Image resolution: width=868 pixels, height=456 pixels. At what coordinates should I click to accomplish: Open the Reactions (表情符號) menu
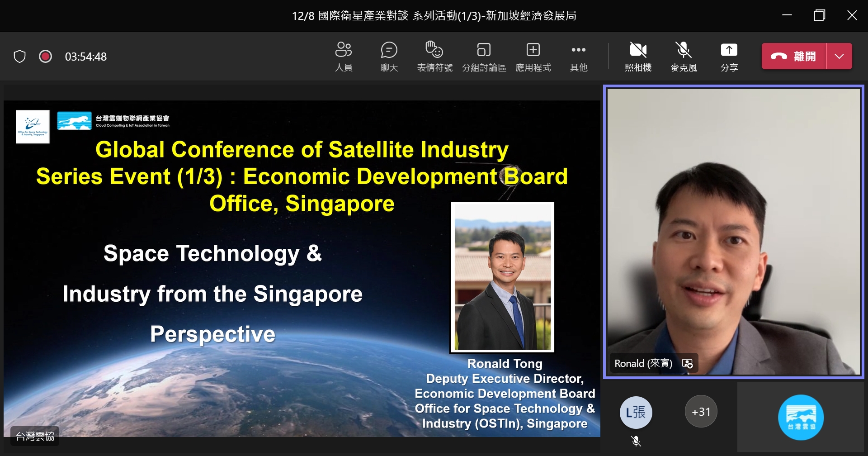tap(434, 57)
